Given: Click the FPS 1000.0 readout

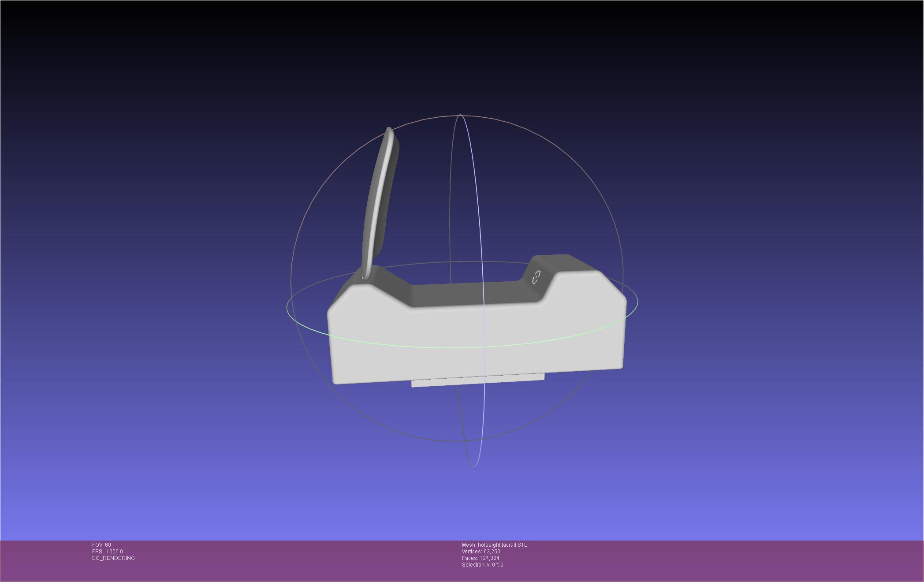Looking at the screenshot, I should (x=108, y=552).
